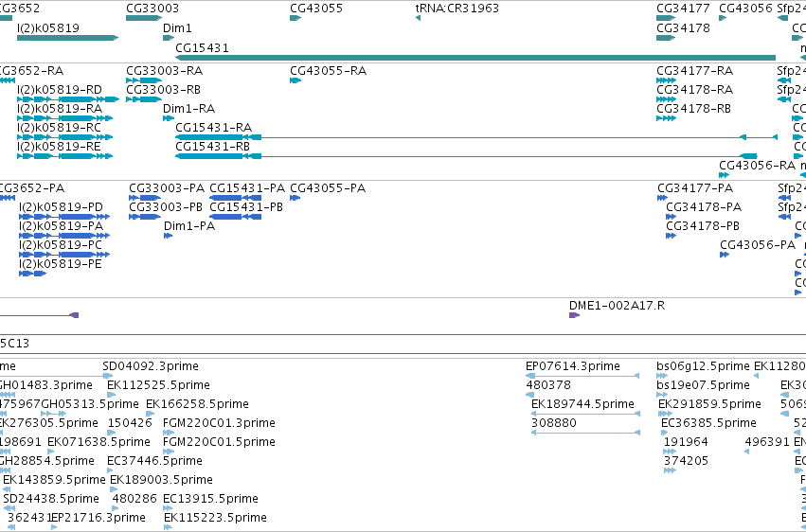Open transcript CG34177-RA
Screen dimensions: 806x532
694,70
